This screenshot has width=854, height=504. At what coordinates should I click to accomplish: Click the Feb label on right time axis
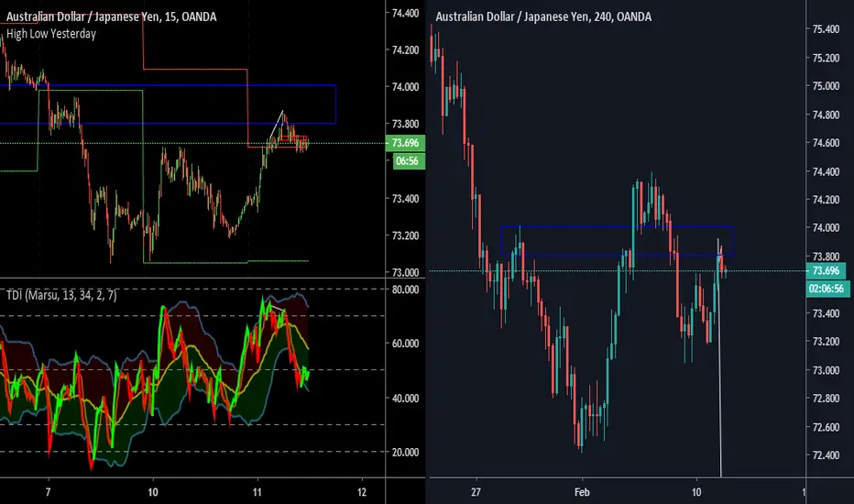582,493
